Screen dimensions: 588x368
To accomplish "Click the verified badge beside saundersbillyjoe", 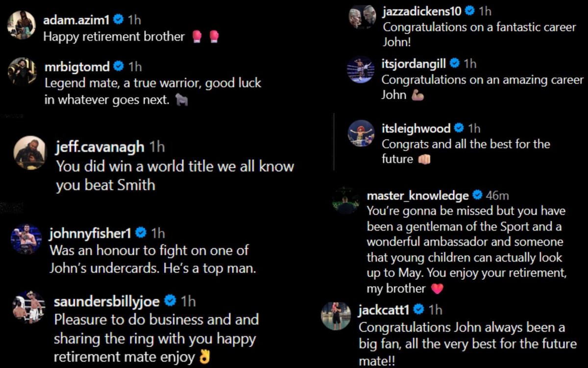I will (x=171, y=301).
